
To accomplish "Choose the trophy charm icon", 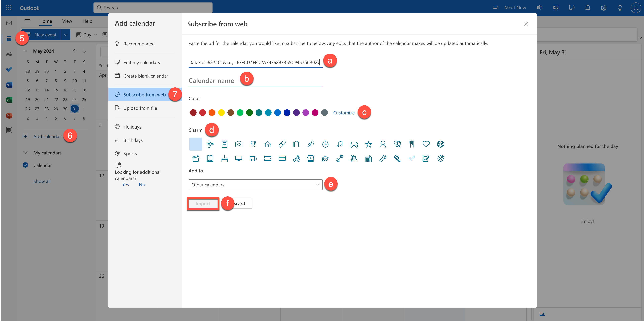I will click(253, 144).
